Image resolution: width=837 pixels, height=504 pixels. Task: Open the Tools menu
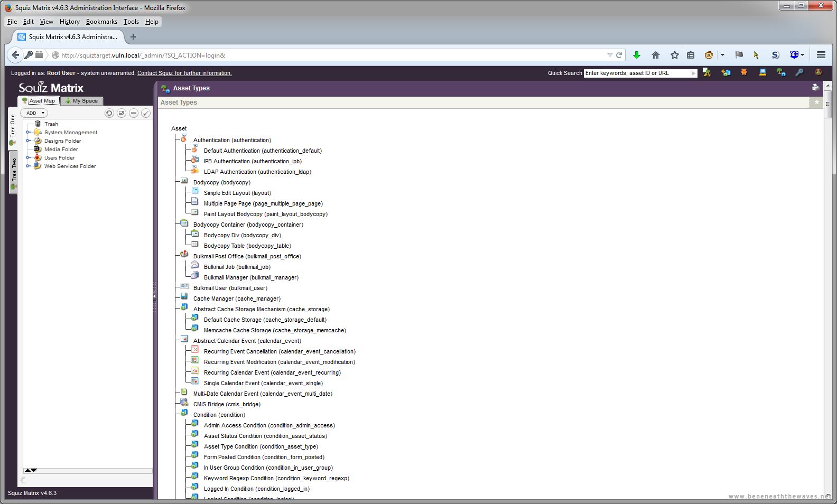pos(131,22)
